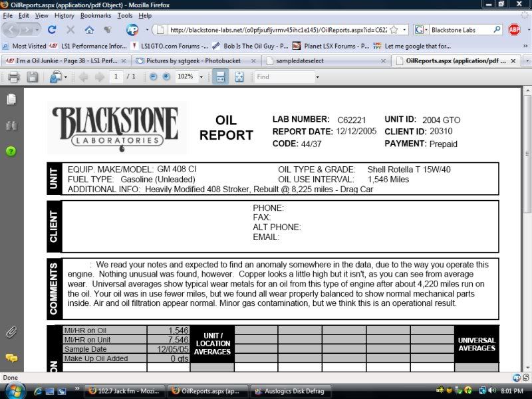Click the PDF next page arrow
This screenshot has height=399, width=532.
[x=99, y=77]
